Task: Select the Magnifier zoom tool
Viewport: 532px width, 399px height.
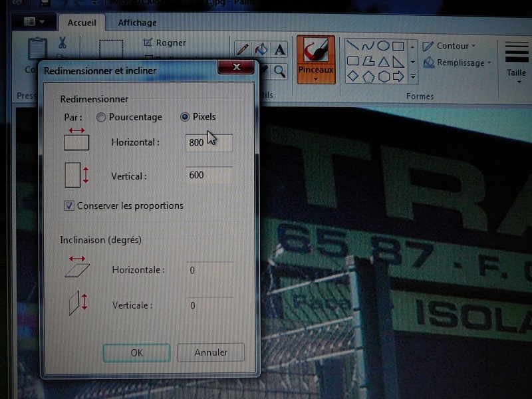Action: (280, 70)
